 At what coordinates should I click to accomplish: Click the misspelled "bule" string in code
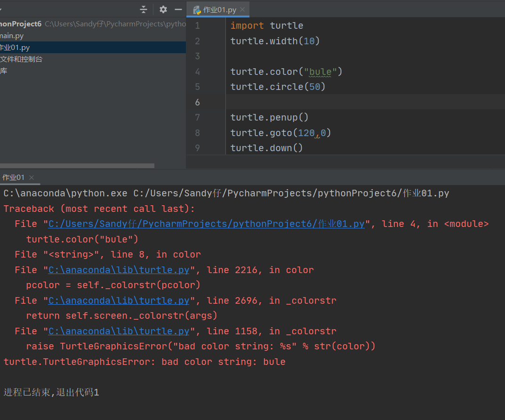320,72
